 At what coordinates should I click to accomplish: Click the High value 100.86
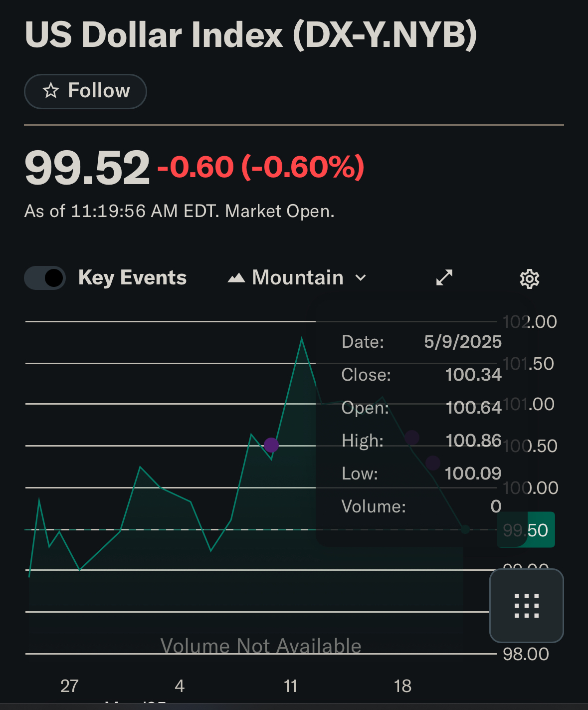473,441
